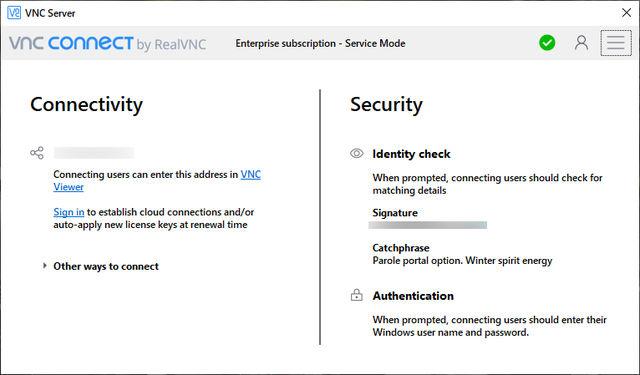Click the padlock icon beside Authentication
The width and height of the screenshot is (640, 375).
(x=356, y=295)
